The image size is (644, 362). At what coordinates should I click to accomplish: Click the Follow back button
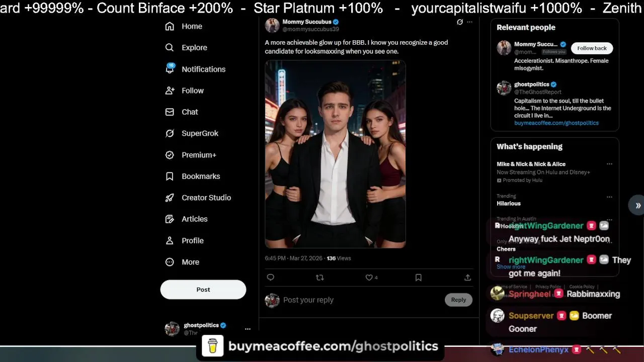coord(592,48)
